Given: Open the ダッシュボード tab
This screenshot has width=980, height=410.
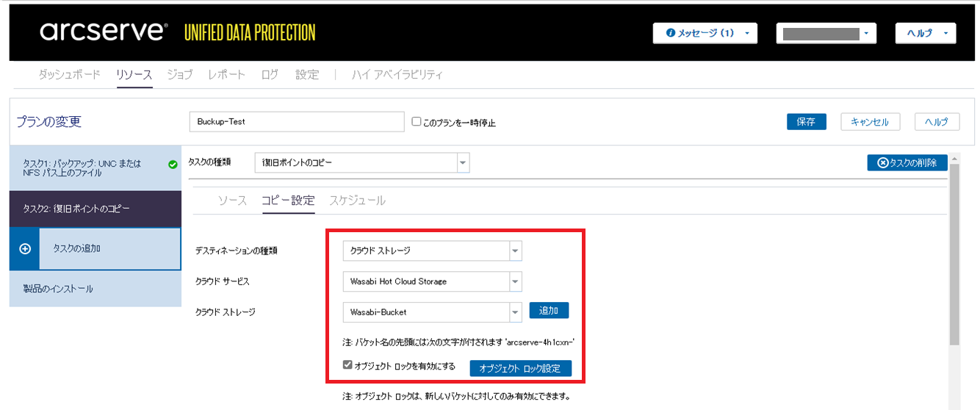Looking at the screenshot, I should click(69, 74).
